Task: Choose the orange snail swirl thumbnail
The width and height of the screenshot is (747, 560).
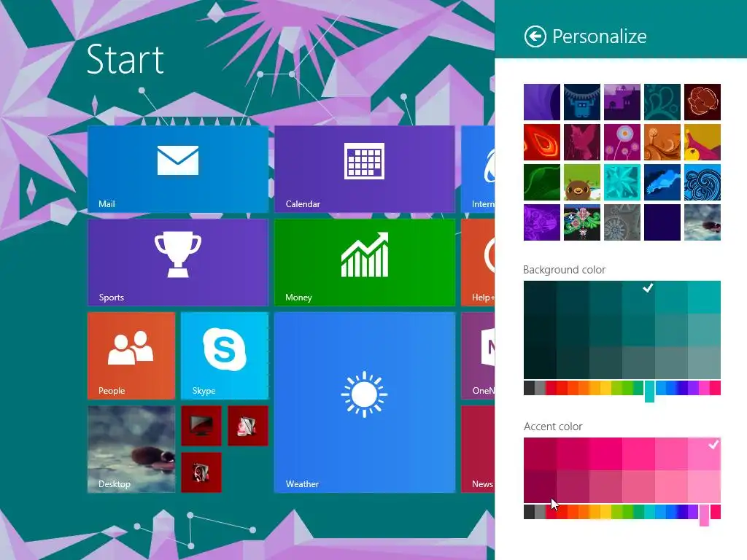Action: pyautogui.click(x=662, y=142)
